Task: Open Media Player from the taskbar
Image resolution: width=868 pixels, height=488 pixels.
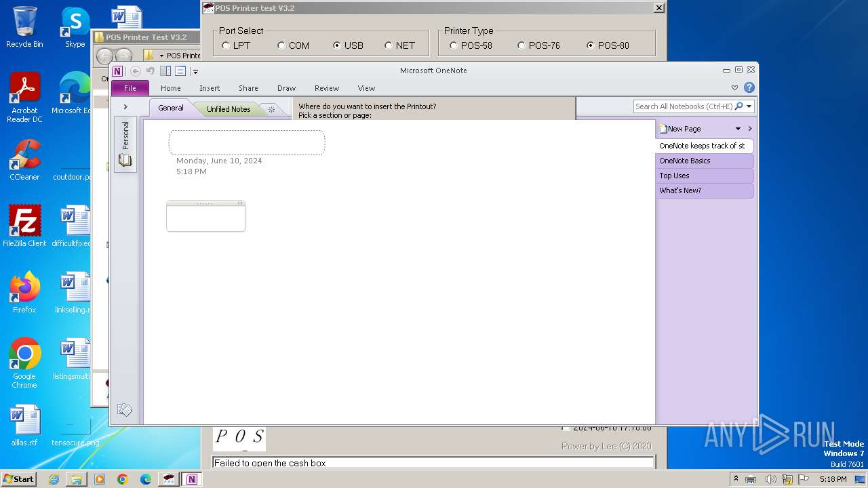Action: click(100, 479)
